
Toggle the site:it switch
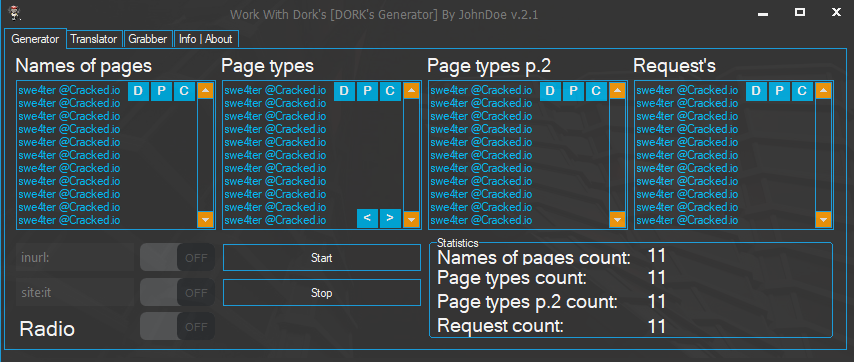pyautogui.click(x=177, y=292)
